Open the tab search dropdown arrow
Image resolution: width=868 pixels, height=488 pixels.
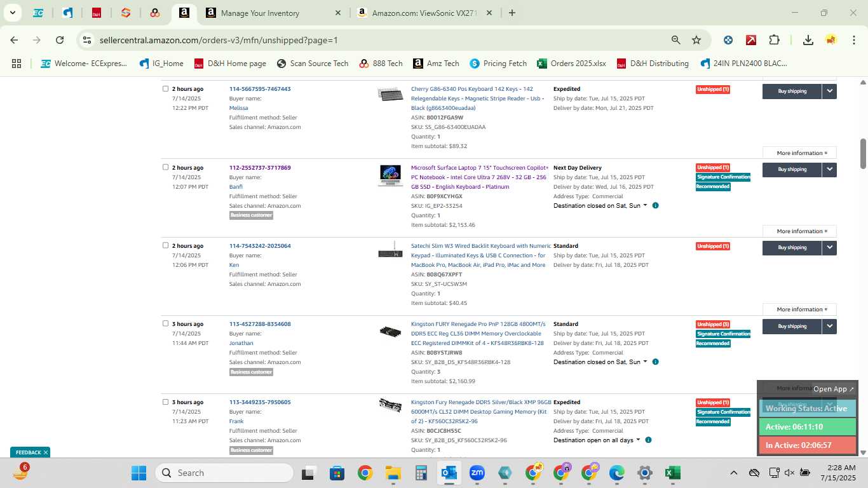[x=12, y=13]
